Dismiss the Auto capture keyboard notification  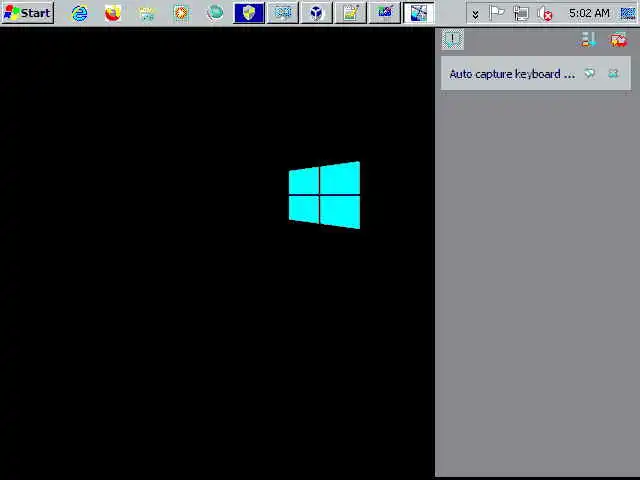pos(613,73)
